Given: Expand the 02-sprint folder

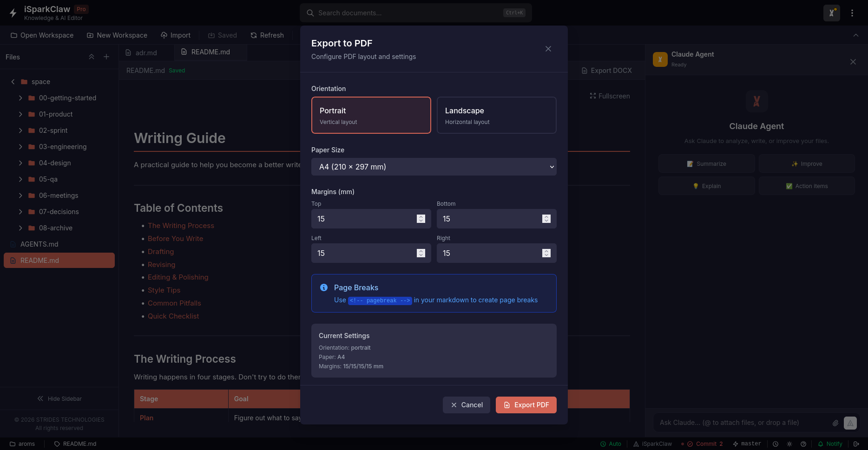Looking at the screenshot, I should coord(20,130).
